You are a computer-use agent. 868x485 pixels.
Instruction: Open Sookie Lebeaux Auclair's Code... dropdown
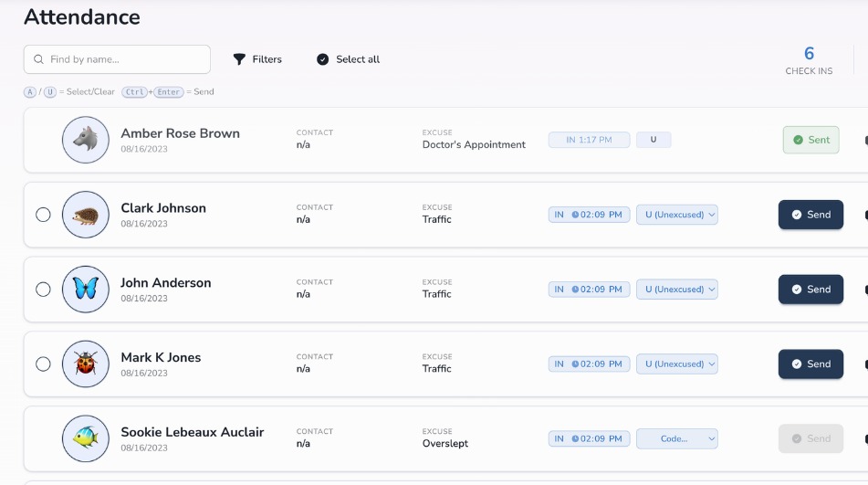pos(677,438)
